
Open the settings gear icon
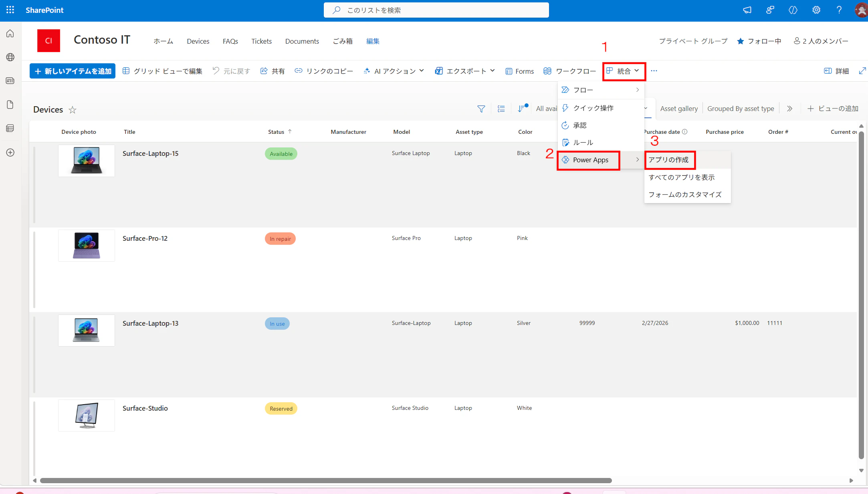click(816, 10)
